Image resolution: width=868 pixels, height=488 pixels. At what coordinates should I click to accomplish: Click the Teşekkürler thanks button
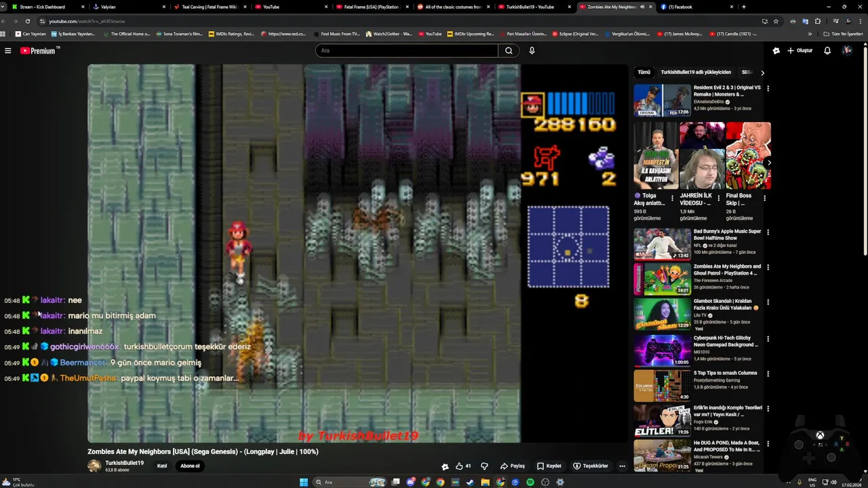tap(591, 466)
